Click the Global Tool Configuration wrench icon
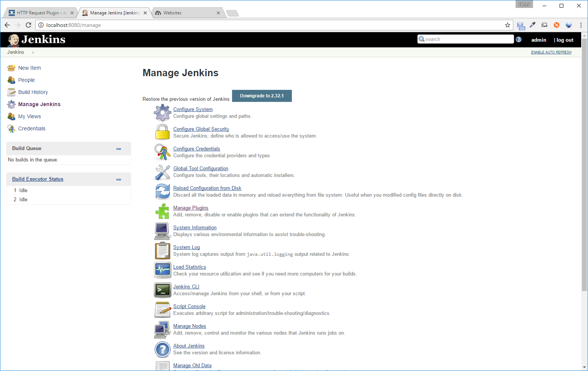The width and height of the screenshot is (588, 371). (163, 172)
